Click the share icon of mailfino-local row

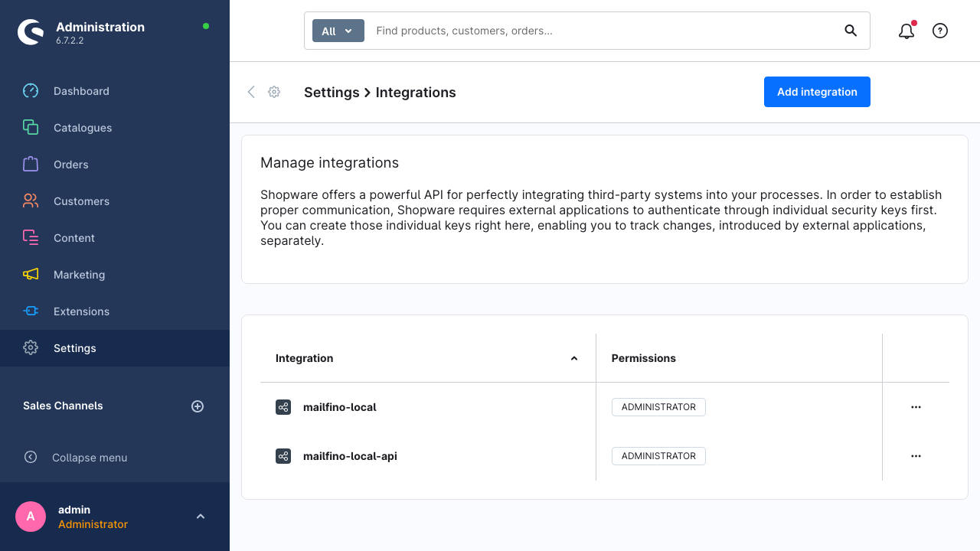[x=283, y=407]
